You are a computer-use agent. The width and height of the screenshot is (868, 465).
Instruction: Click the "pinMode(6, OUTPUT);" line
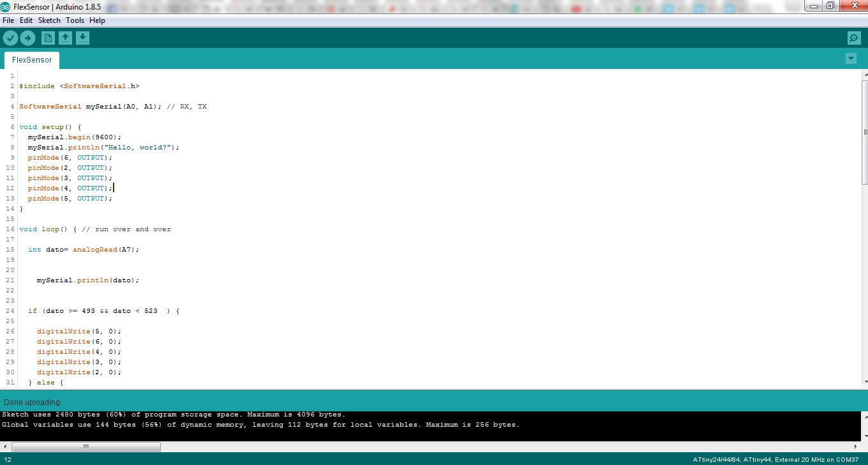[70, 158]
